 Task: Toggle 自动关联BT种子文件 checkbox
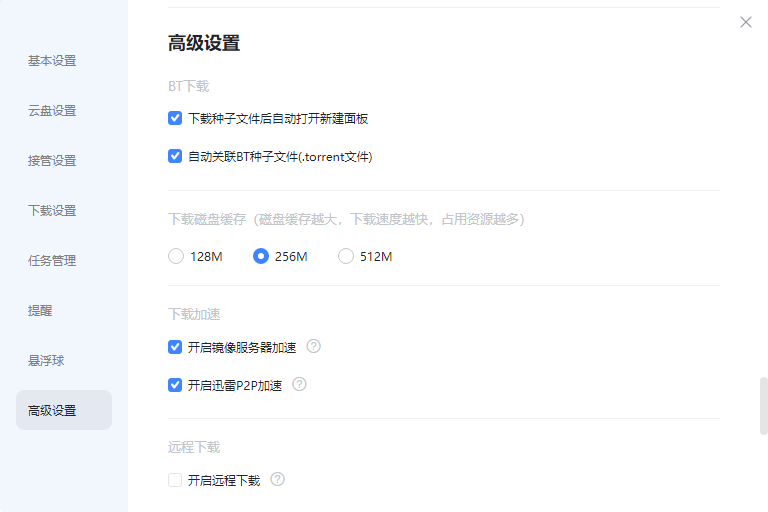(175, 156)
